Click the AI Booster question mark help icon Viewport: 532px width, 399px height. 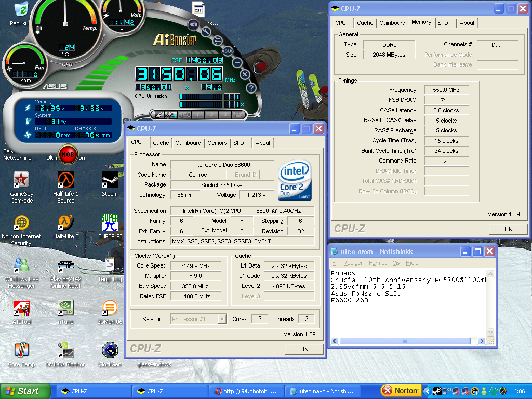click(251, 88)
